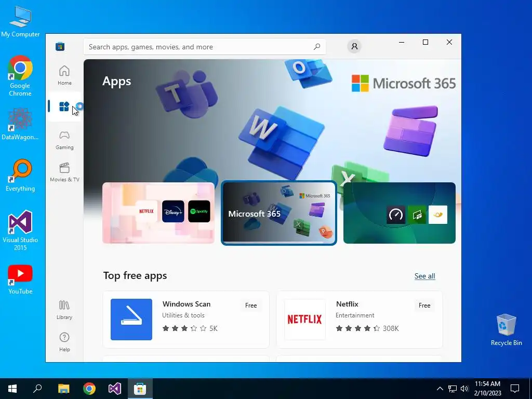Open the user account profile icon
The image size is (532, 399).
coord(354,46)
